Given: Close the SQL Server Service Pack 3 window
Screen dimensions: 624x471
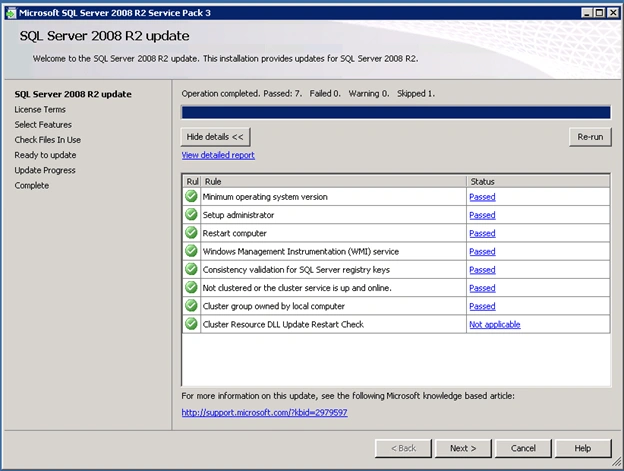Looking at the screenshot, I should [613, 13].
